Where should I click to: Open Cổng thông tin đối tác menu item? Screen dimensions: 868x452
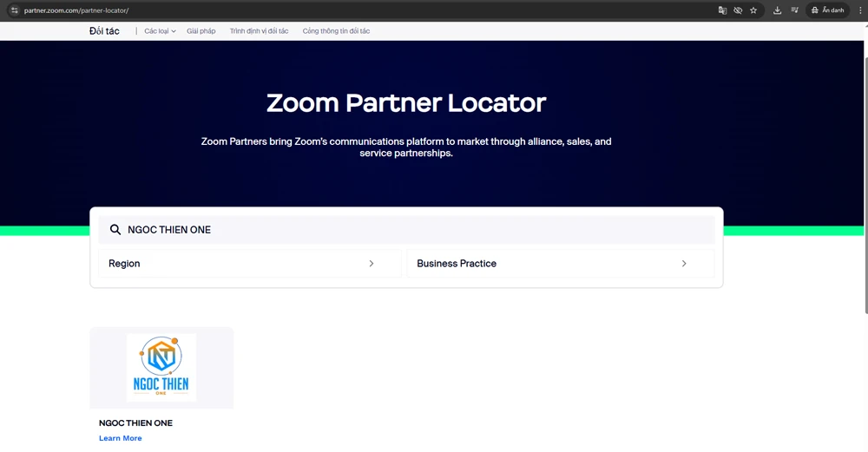(x=336, y=31)
